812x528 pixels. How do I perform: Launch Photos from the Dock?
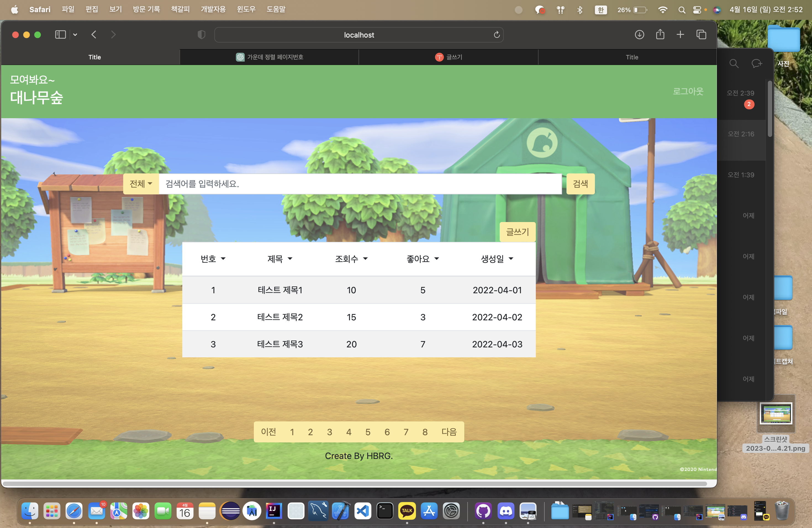141,511
